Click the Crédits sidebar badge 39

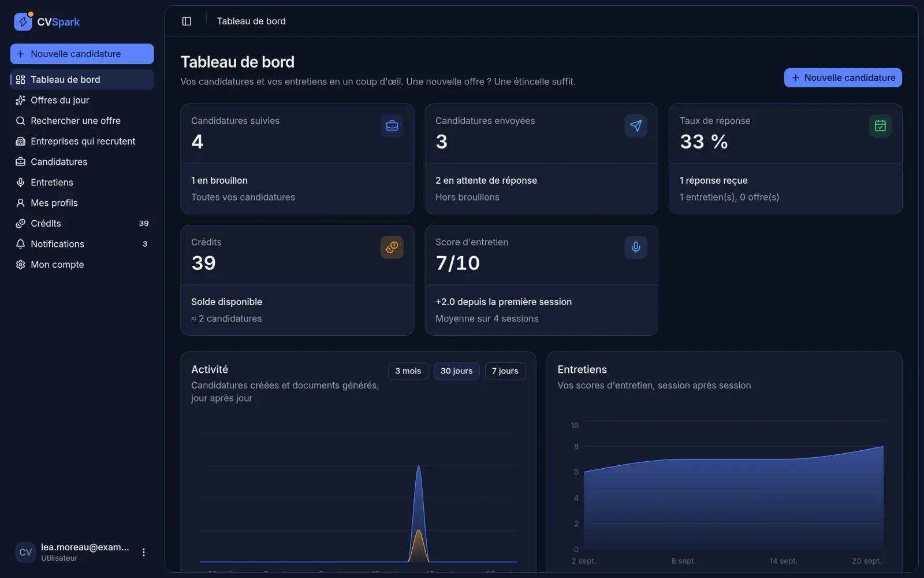pyautogui.click(x=144, y=223)
